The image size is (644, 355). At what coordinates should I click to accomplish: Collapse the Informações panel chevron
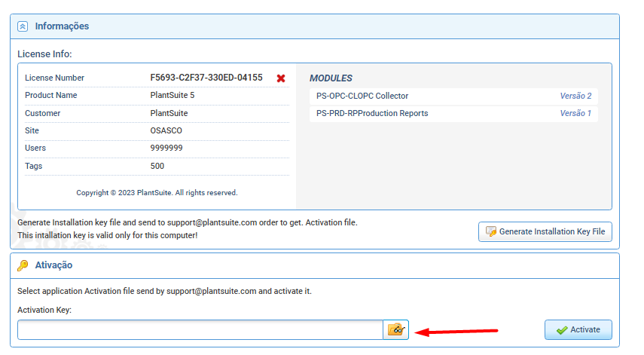pos(23,26)
